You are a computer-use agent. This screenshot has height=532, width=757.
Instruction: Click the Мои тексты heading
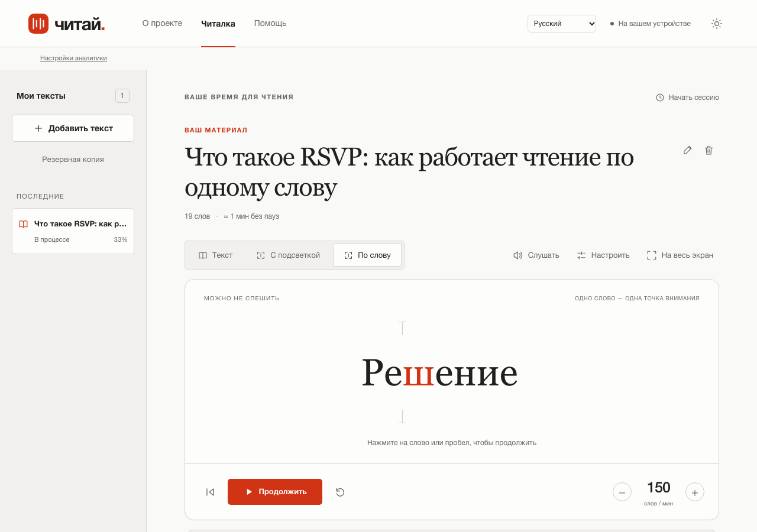point(41,96)
